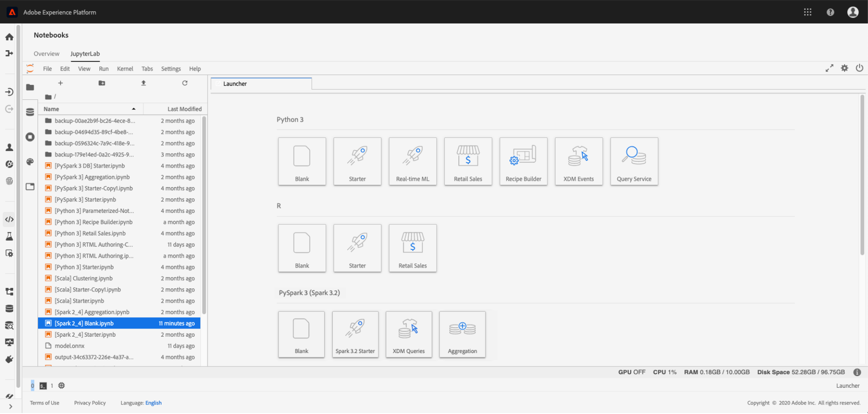Open the open-tabs icon in Jupyter sidebar
This screenshot has width=868, height=414.
tap(30, 187)
